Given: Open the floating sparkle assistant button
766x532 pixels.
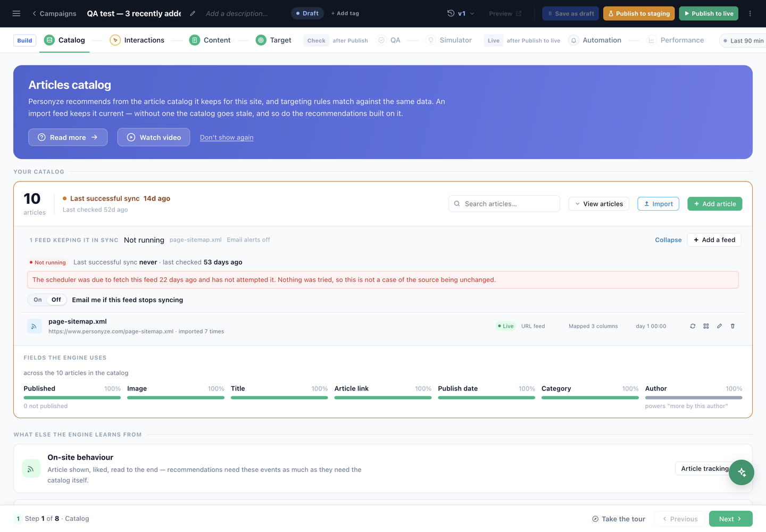Looking at the screenshot, I should [742, 472].
